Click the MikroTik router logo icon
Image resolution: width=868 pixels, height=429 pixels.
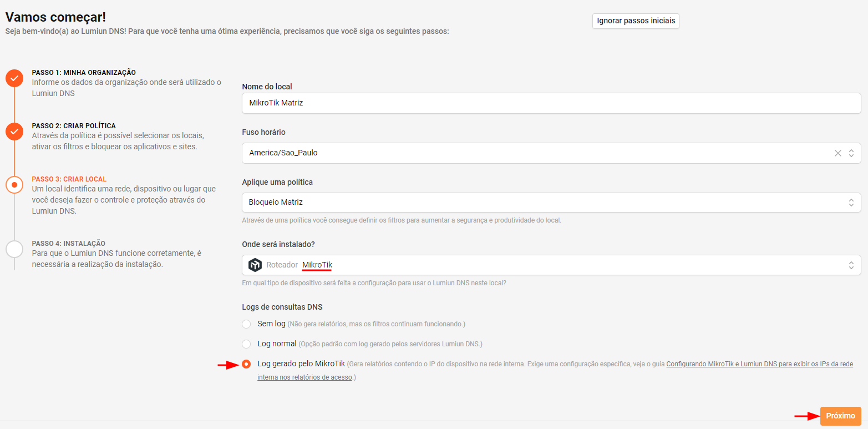(x=255, y=265)
